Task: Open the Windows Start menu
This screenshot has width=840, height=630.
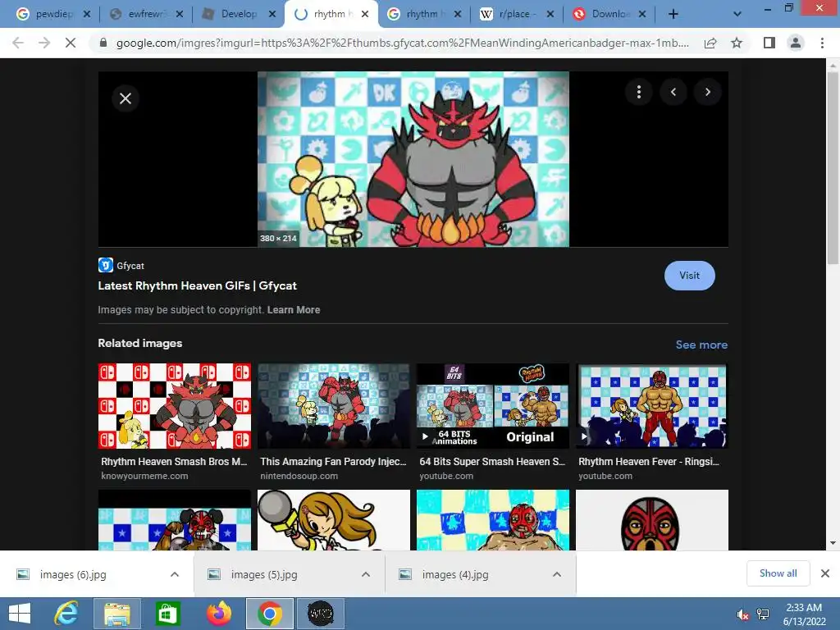Action: click(20, 614)
